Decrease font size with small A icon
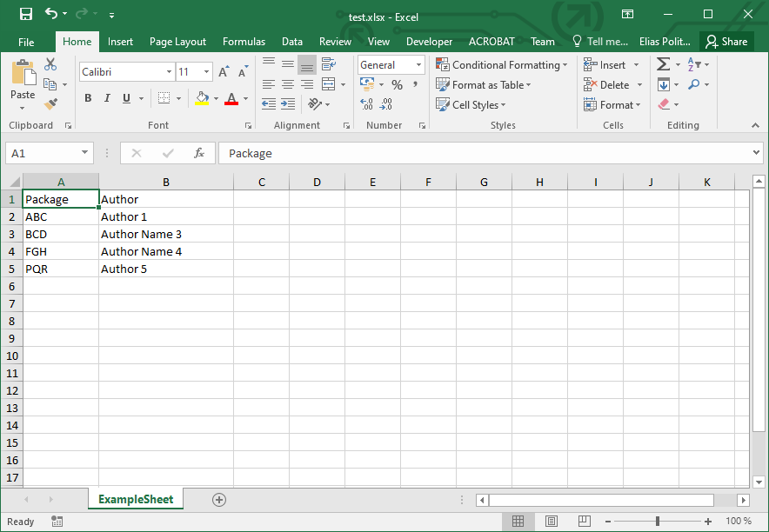 (x=243, y=72)
